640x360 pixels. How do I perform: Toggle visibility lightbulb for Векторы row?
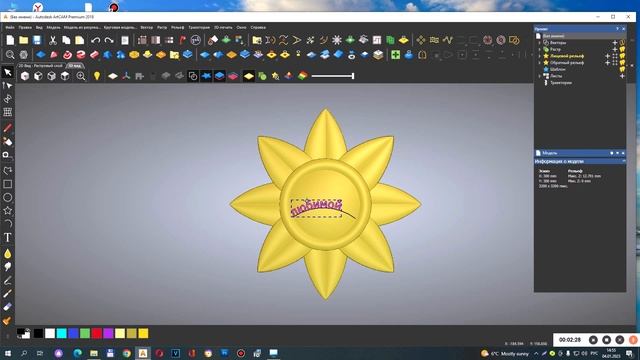coord(622,42)
